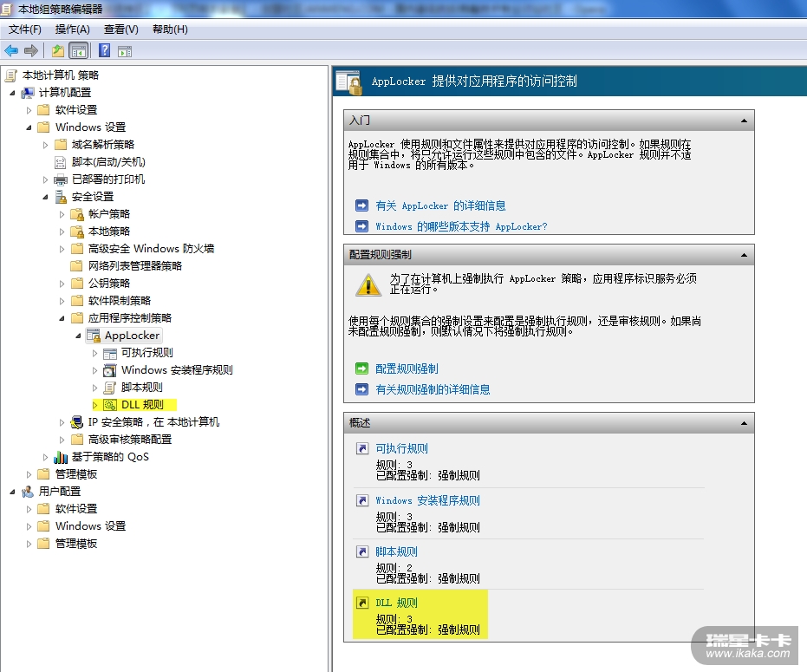Viewport: 807px width, 672px height.
Task: Click the 安全设置 security icon
Action: (x=61, y=197)
